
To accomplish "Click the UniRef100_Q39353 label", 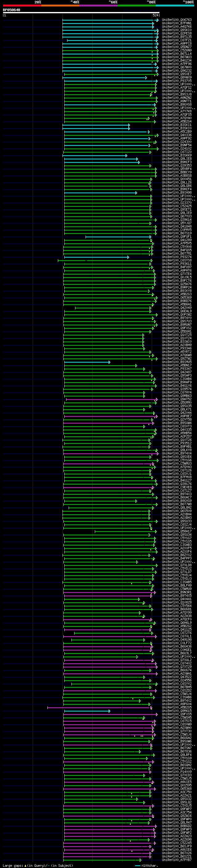I will pyautogui.click(x=177, y=166).
